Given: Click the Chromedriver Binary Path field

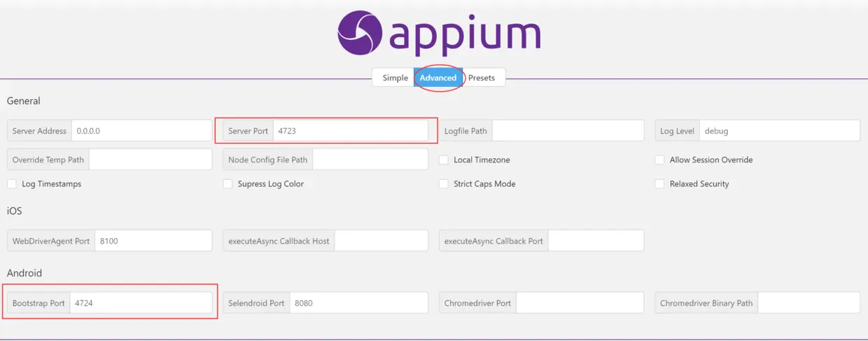Looking at the screenshot, I should (x=808, y=303).
